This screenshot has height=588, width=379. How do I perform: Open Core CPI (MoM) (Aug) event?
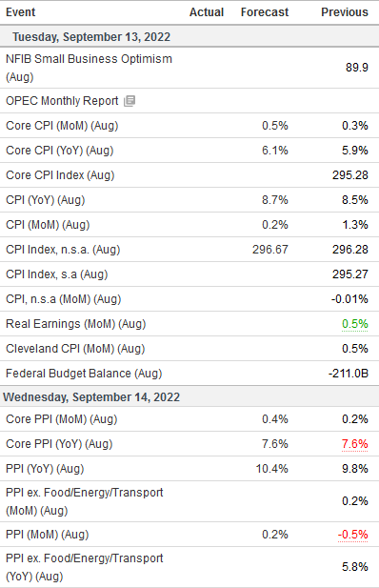(x=62, y=125)
